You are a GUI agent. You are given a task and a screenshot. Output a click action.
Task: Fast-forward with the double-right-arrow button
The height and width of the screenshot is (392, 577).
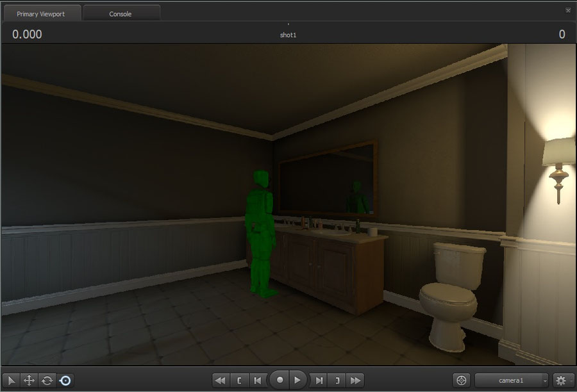click(x=355, y=380)
